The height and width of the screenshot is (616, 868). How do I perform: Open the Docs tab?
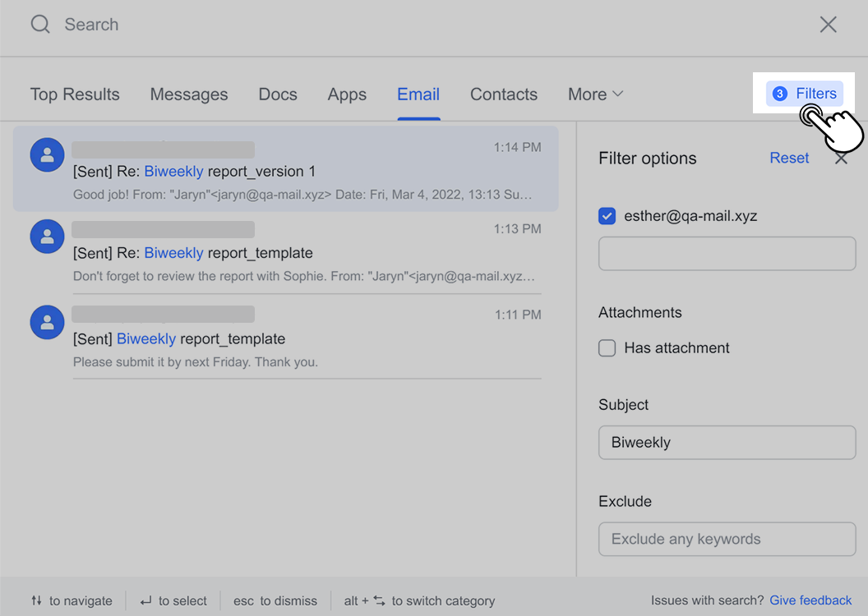pyautogui.click(x=277, y=94)
